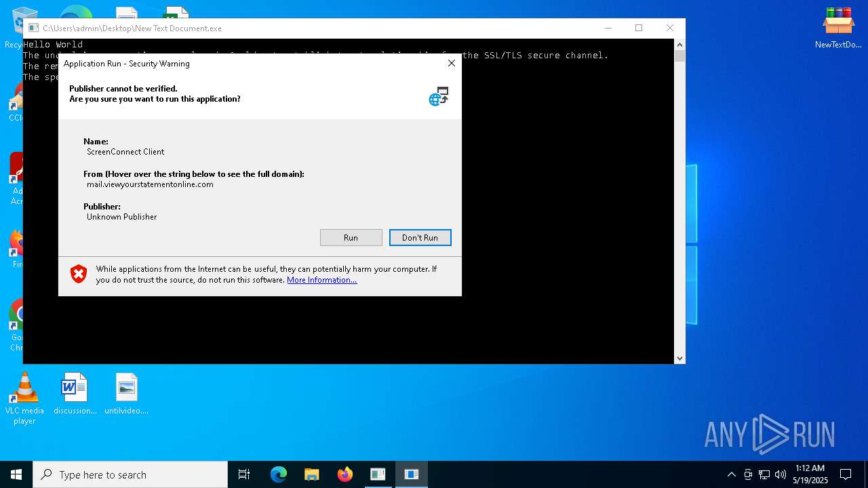Maximize the New Text Document.exe console window
Viewport: 868px width, 488px height.
[x=639, y=28]
